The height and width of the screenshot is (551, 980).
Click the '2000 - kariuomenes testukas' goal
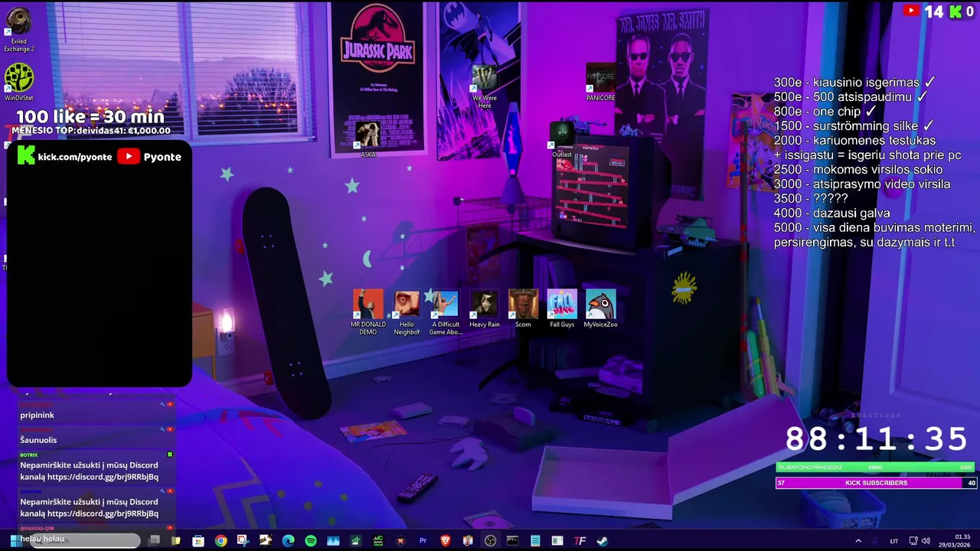tap(854, 140)
